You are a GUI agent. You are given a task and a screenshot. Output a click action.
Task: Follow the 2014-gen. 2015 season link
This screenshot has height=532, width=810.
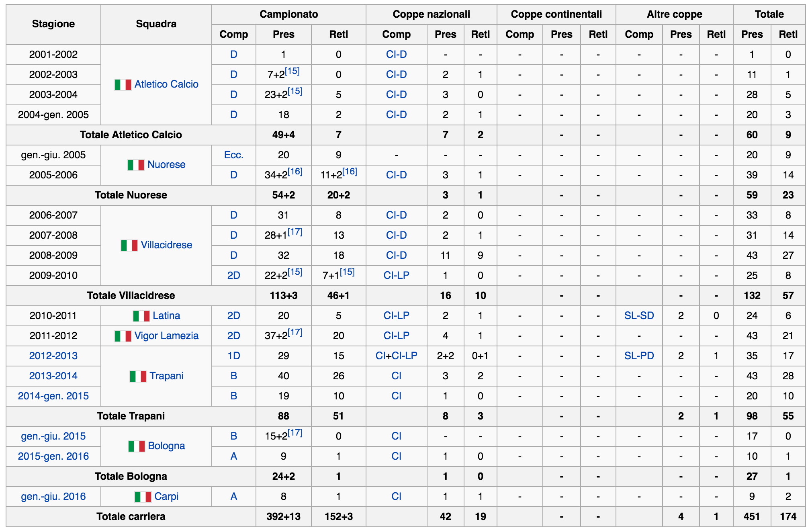click(53, 396)
